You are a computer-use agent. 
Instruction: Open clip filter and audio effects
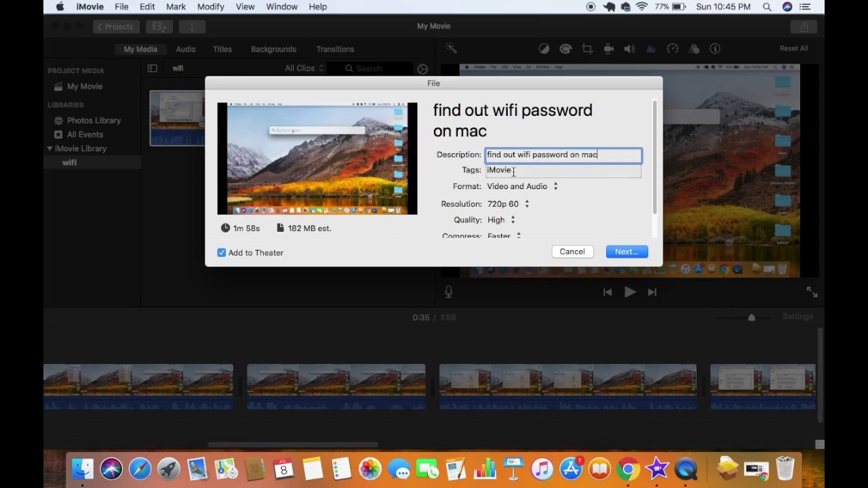click(694, 49)
